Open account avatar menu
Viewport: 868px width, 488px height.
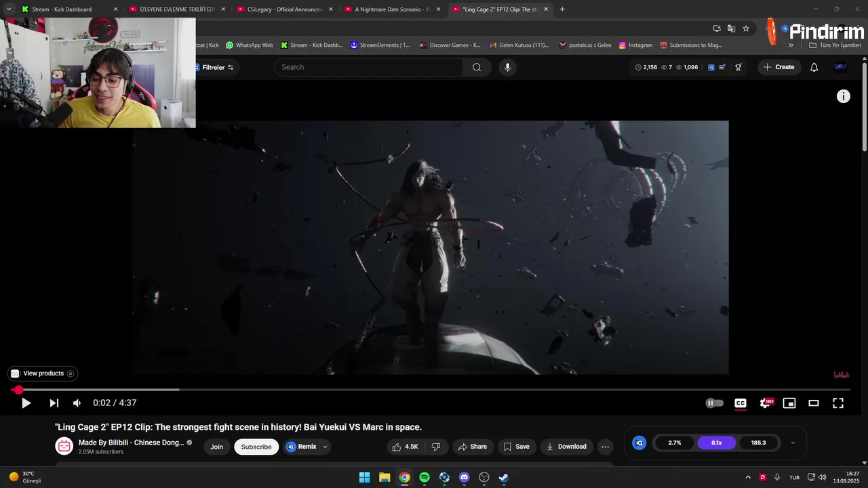(840, 67)
